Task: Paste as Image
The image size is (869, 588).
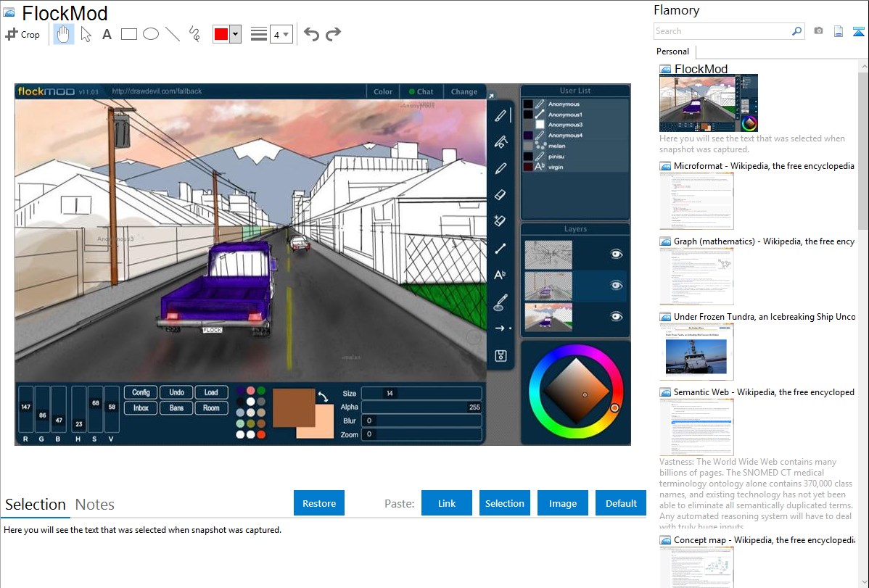Action: coord(562,503)
